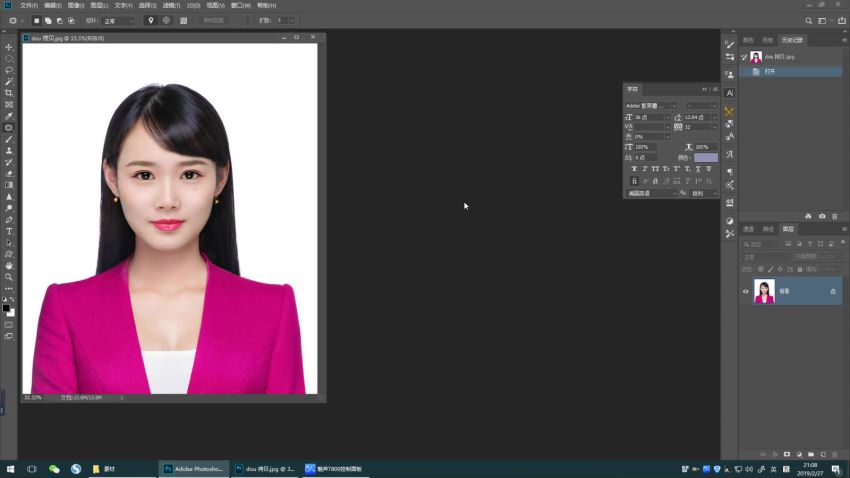The image size is (850, 478).
Task: Select the Zoom tool
Action: (x=9, y=277)
